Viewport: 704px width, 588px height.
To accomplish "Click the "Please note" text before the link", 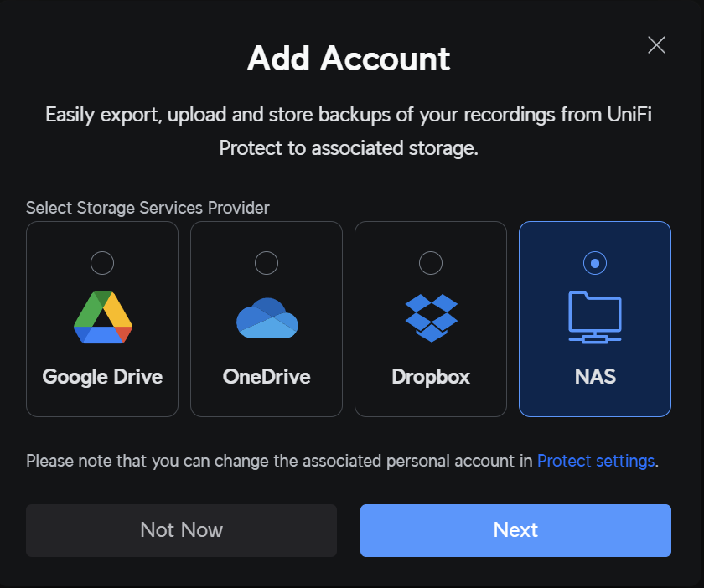I will (280, 461).
